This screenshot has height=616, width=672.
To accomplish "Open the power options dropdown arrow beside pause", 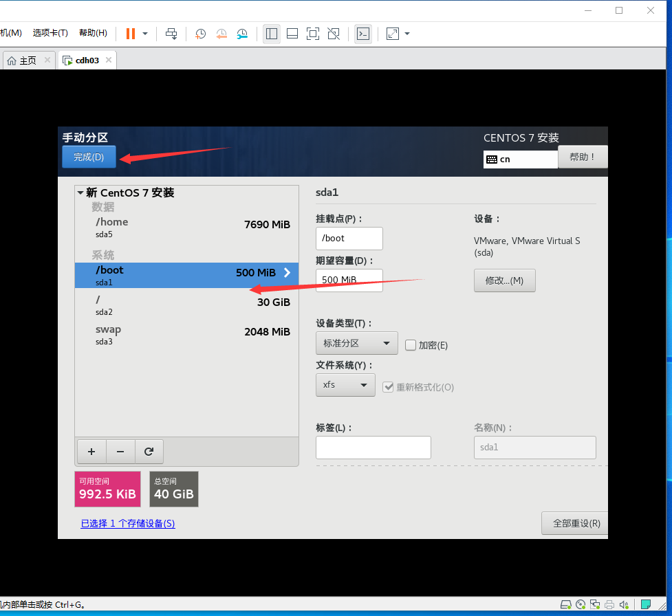I will tap(145, 34).
